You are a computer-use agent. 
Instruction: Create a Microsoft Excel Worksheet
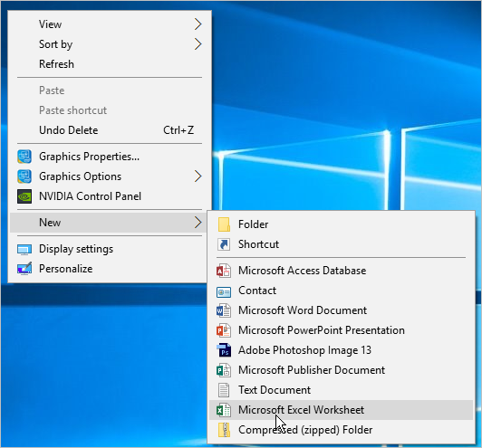click(x=342, y=410)
